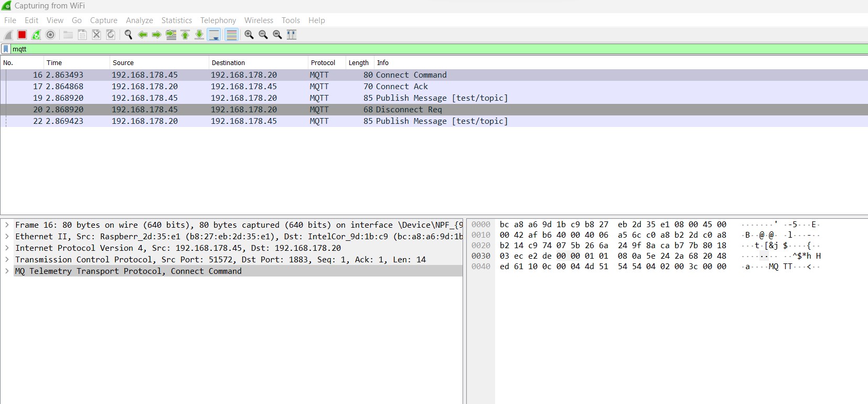This screenshot has height=404, width=868.
Task: Open the Go menu
Action: (77, 20)
